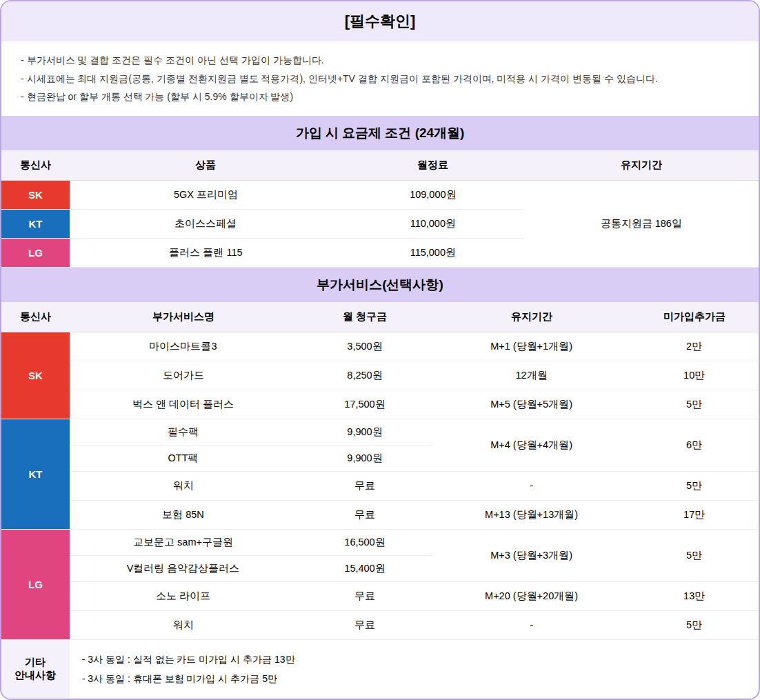Select the 실적 없는 카드 미가입 note
760x700 pixels.
188,660
